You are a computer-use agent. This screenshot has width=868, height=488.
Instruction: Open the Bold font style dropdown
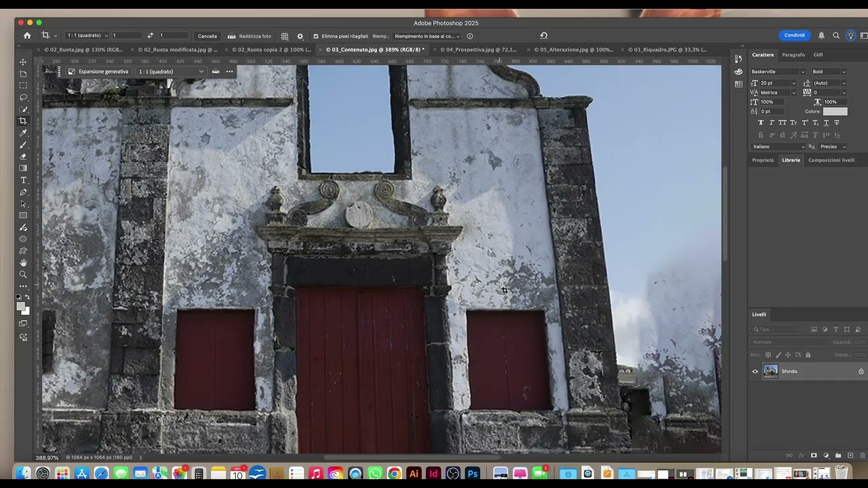[844, 72]
